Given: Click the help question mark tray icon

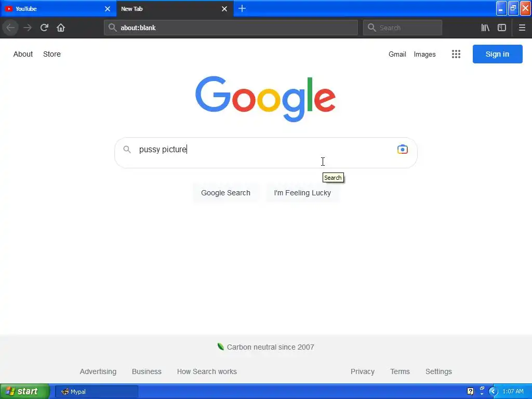Looking at the screenshot, I should (470, 391).
